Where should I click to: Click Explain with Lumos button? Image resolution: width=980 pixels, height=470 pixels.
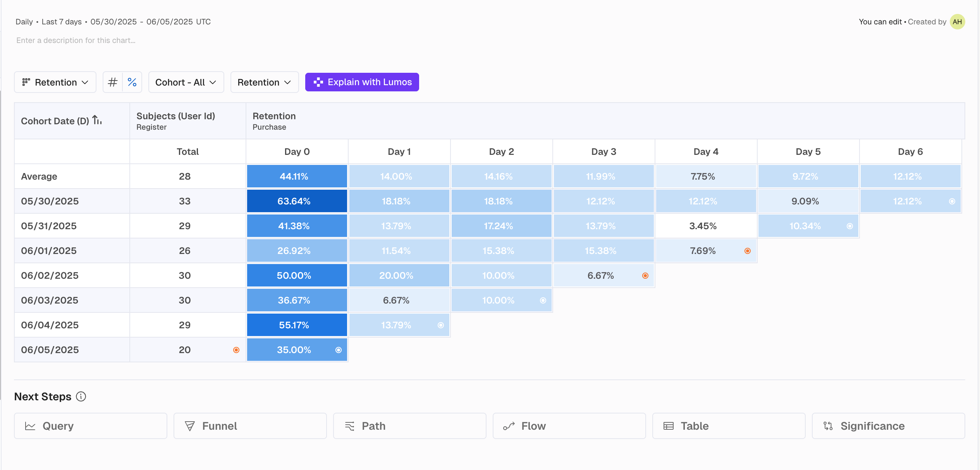coord(362,82)
